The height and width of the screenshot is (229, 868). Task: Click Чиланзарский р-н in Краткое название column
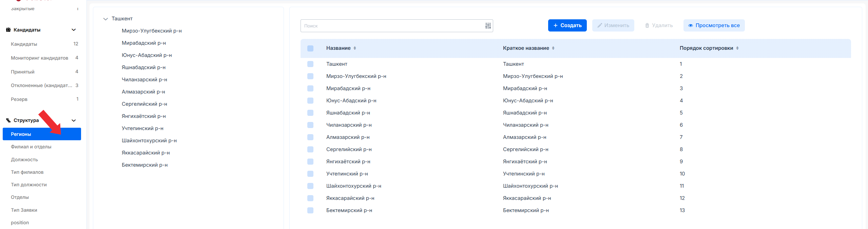(x=526, y=125)
